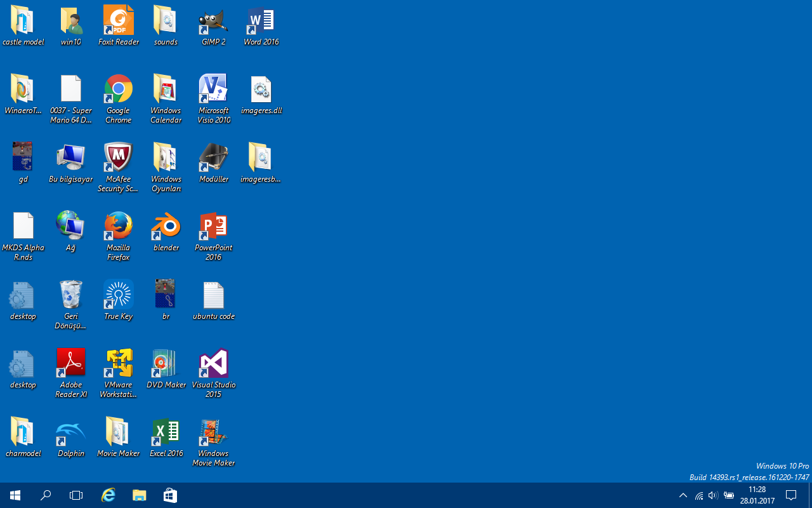Launch Internet Explorer from taskbar

108,495
